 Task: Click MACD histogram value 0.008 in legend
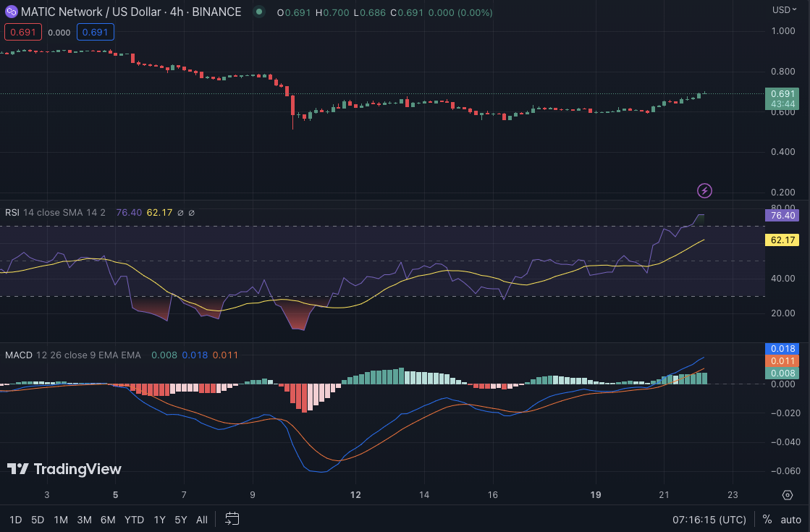click(164, 355)
